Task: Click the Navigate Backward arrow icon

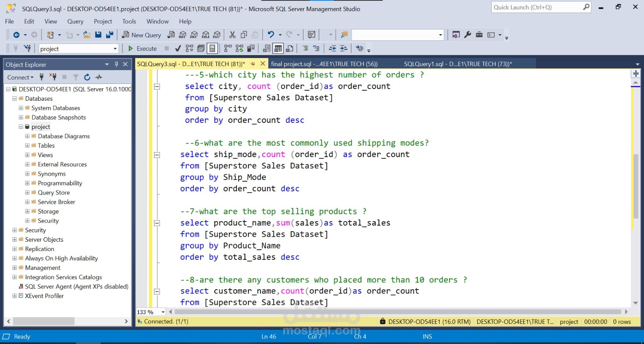Action: click(17, 35)
